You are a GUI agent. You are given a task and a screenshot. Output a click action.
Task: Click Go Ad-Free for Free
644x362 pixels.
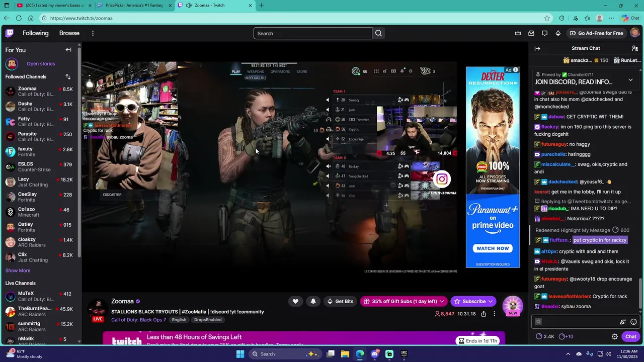click(x=596, y=33)
